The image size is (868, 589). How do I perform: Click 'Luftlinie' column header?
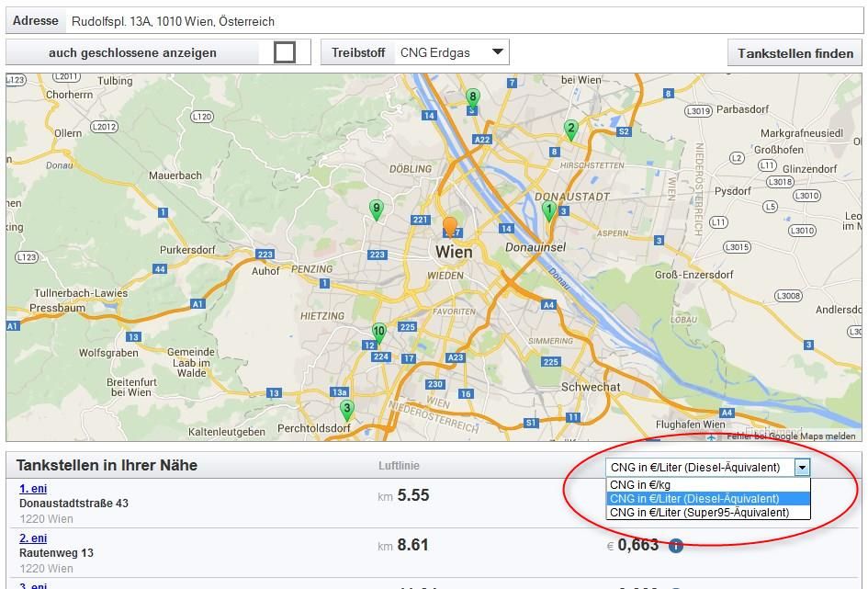click(x=399, y=466)
